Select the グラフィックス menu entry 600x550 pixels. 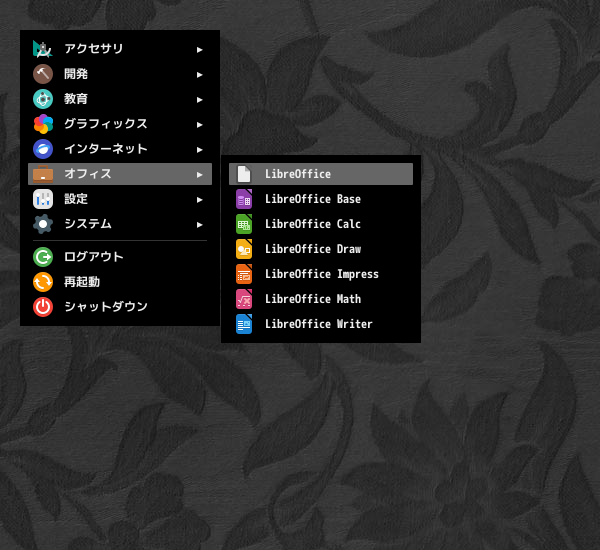pos(120,124)
